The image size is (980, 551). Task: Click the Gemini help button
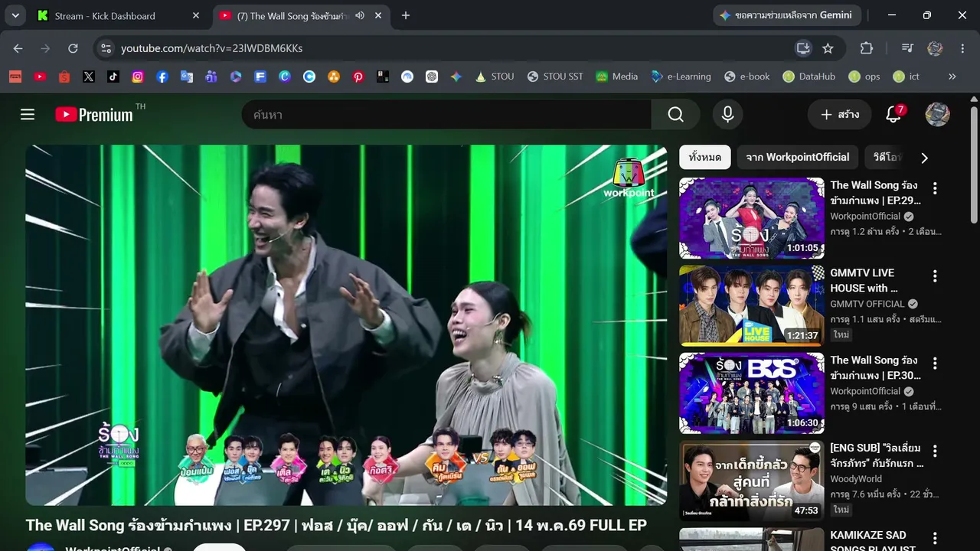click(786, 15)
